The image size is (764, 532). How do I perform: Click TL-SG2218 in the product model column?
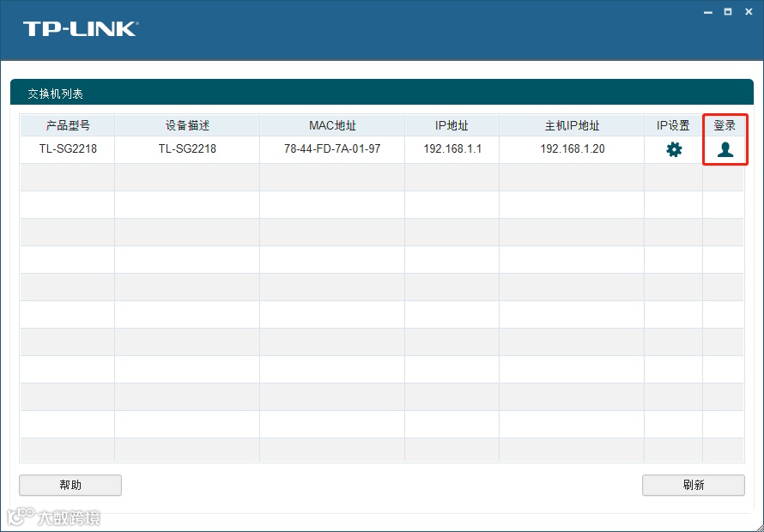[68, 149]
